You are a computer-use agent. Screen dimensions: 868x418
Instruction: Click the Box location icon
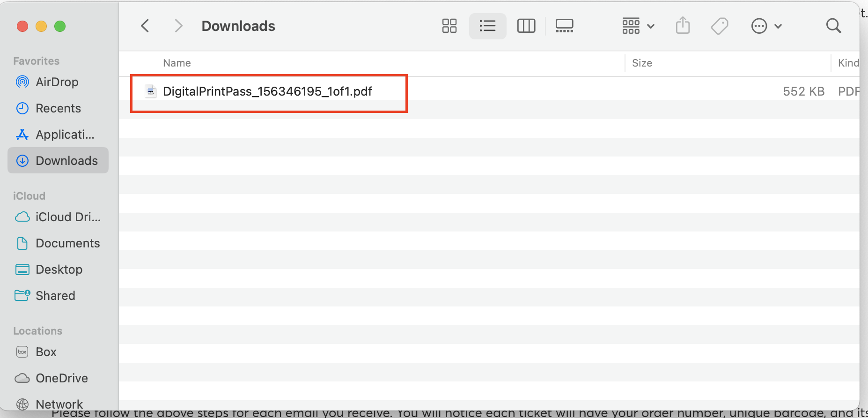pos(22,352)
